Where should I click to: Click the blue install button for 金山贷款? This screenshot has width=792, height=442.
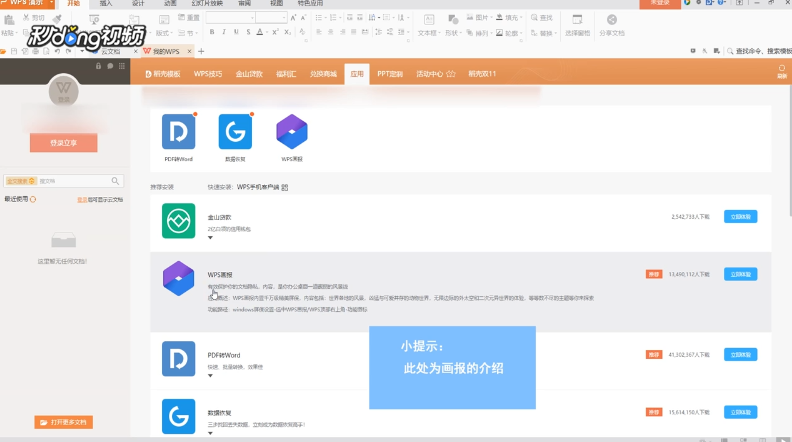click(740, 217)
